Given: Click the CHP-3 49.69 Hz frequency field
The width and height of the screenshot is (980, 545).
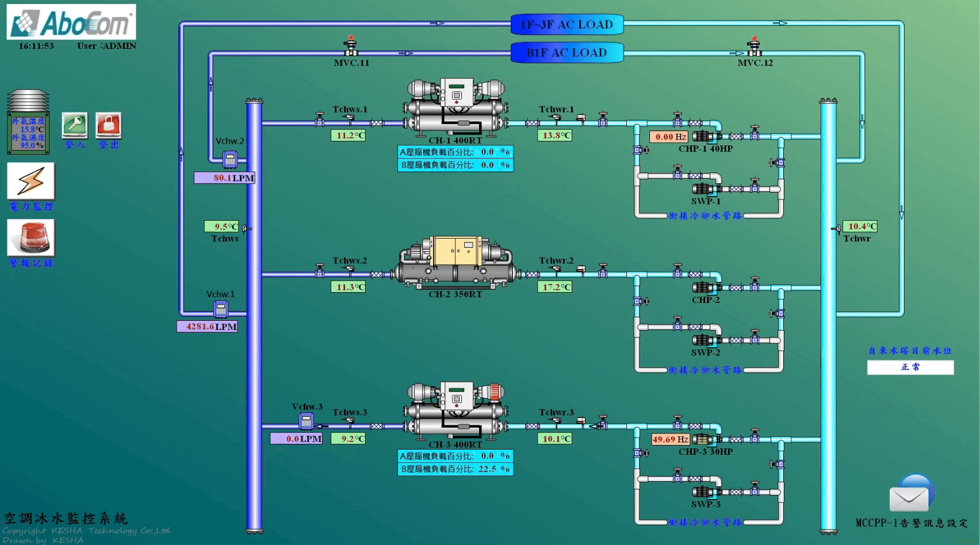Looking at the screenshot, I should click(x=669, y=439).
